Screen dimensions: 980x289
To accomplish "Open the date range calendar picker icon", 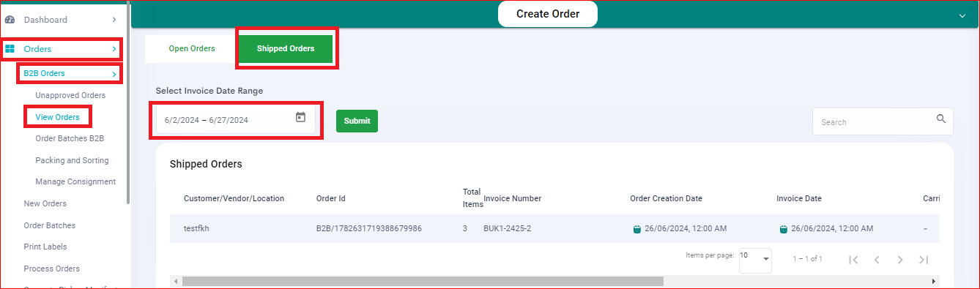I will point(300,117).
